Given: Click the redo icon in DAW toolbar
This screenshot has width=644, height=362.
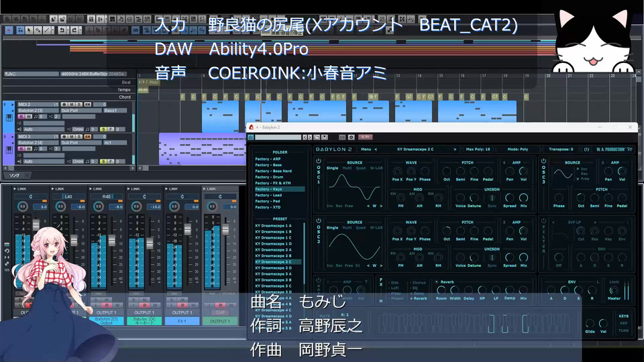Looking at the screenshot, I should click(x=74, y=30).
